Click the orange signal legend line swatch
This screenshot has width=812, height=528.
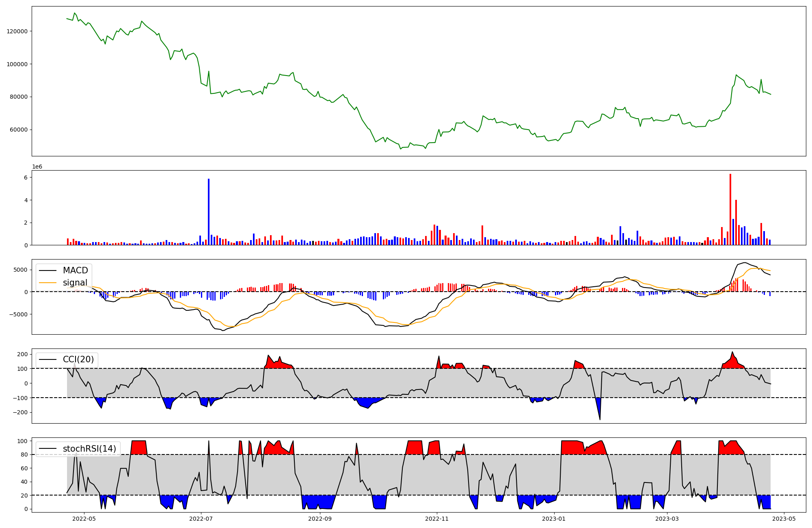[48, 283]
